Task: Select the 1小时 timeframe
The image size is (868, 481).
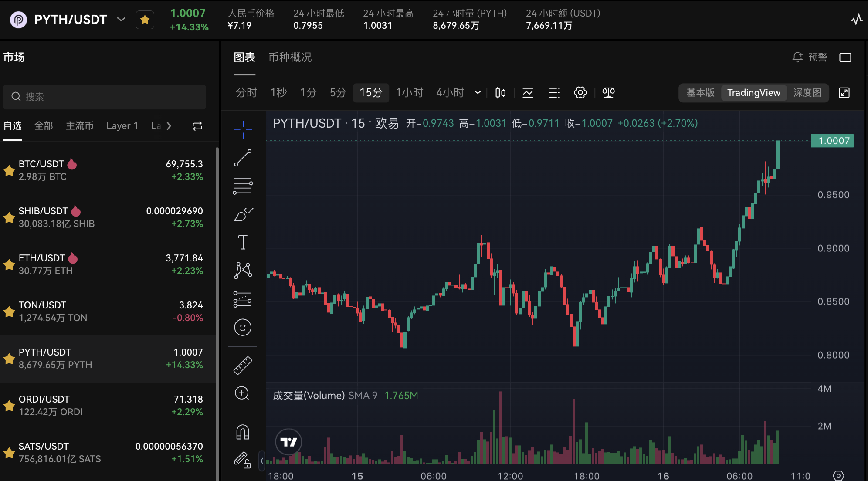Action: (x=409, y=92)
